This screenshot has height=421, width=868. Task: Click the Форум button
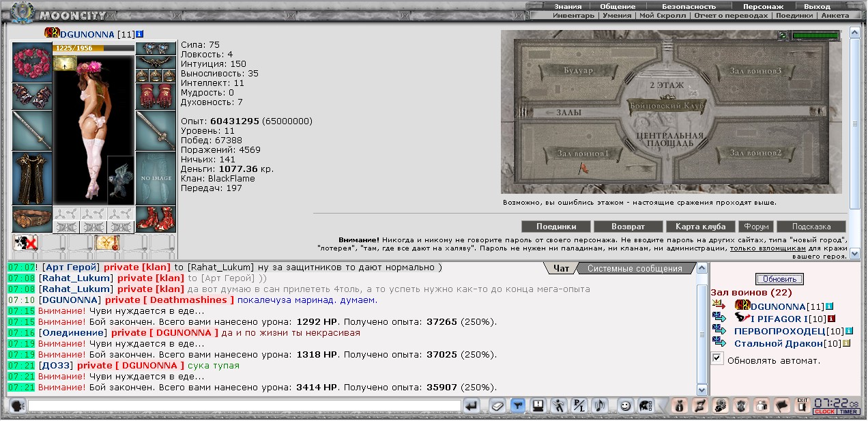[756, 227]
